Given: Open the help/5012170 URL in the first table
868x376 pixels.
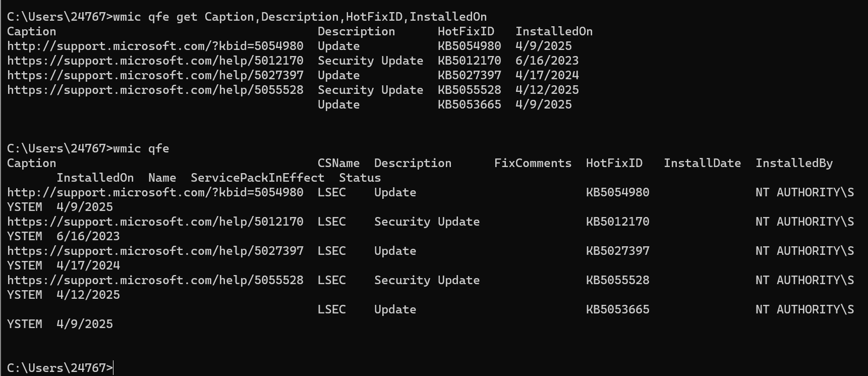Looking at the screenshot, I should [155, 61].
